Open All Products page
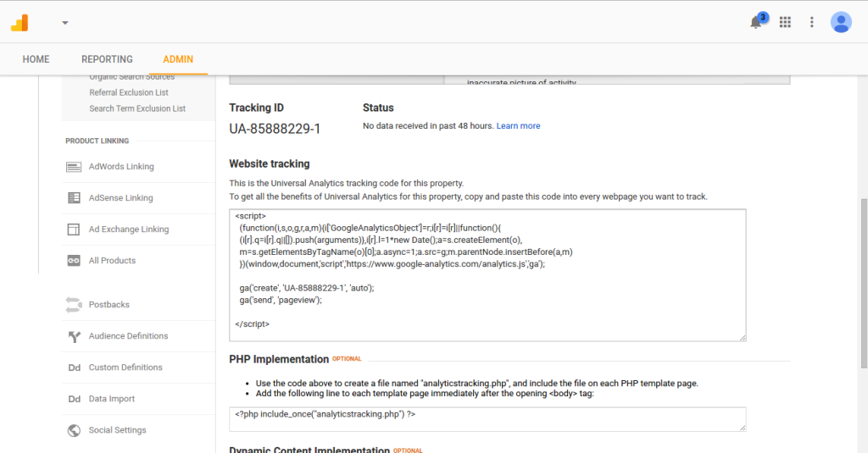 click(112, 261)
